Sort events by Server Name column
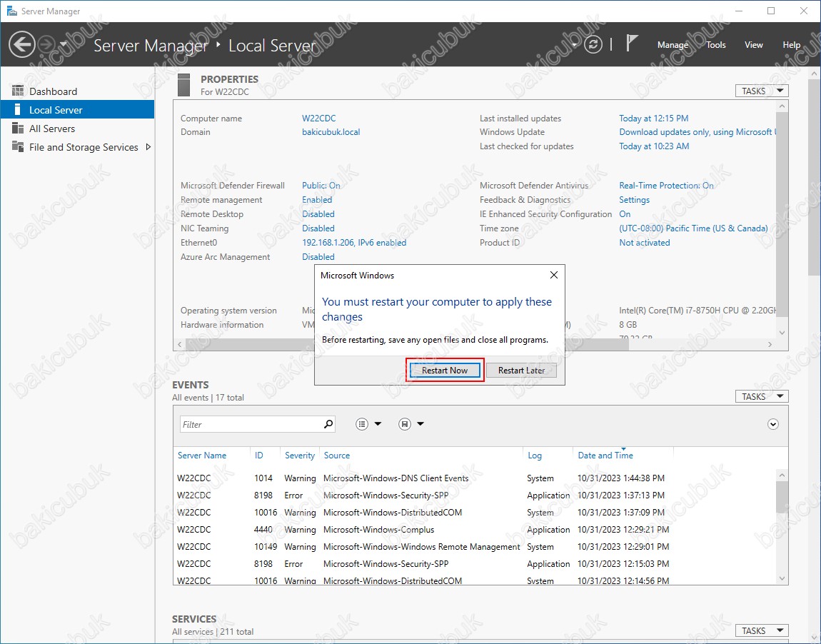This screenshot has width=821, height=644. coord(201,456)
